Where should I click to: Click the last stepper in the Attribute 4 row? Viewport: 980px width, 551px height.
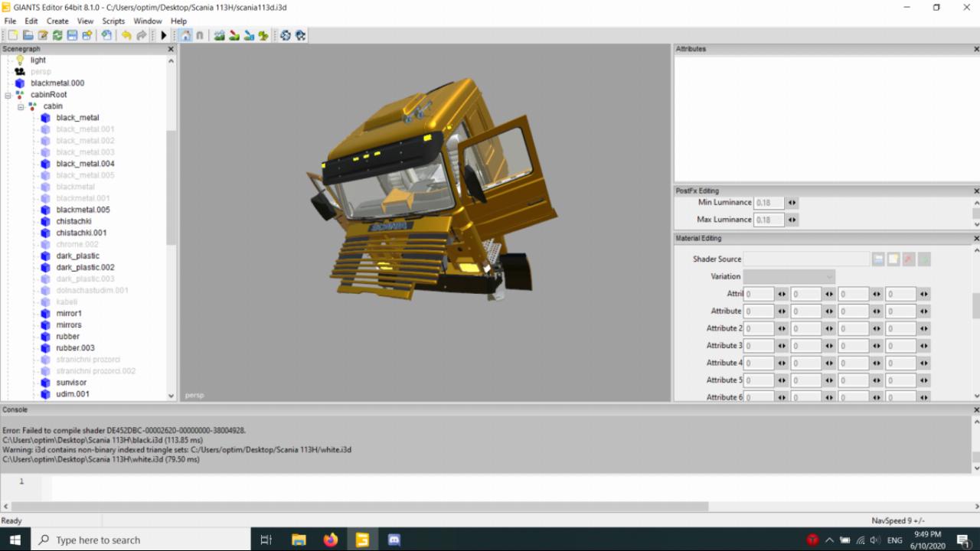pos(924,363)
